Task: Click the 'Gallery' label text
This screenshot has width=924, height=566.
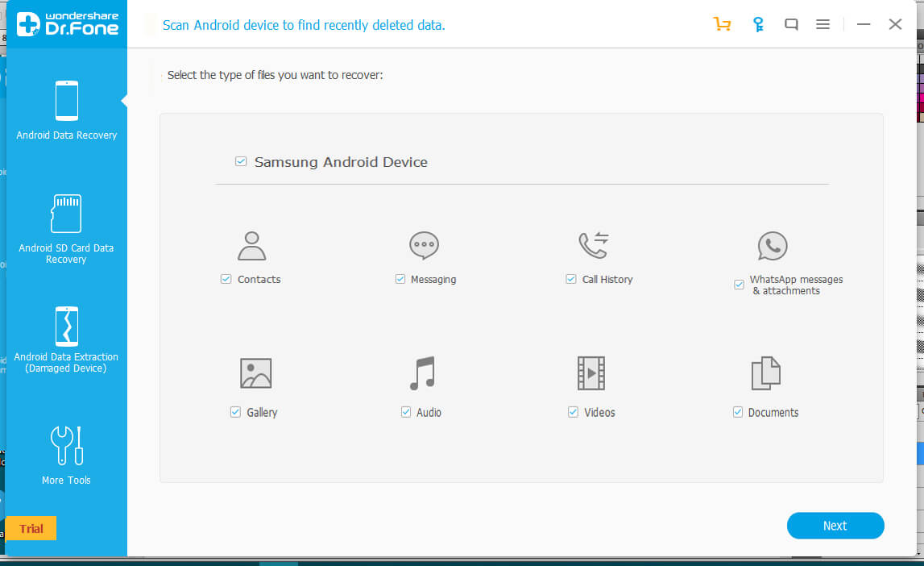Action: (x=262, y=413)
